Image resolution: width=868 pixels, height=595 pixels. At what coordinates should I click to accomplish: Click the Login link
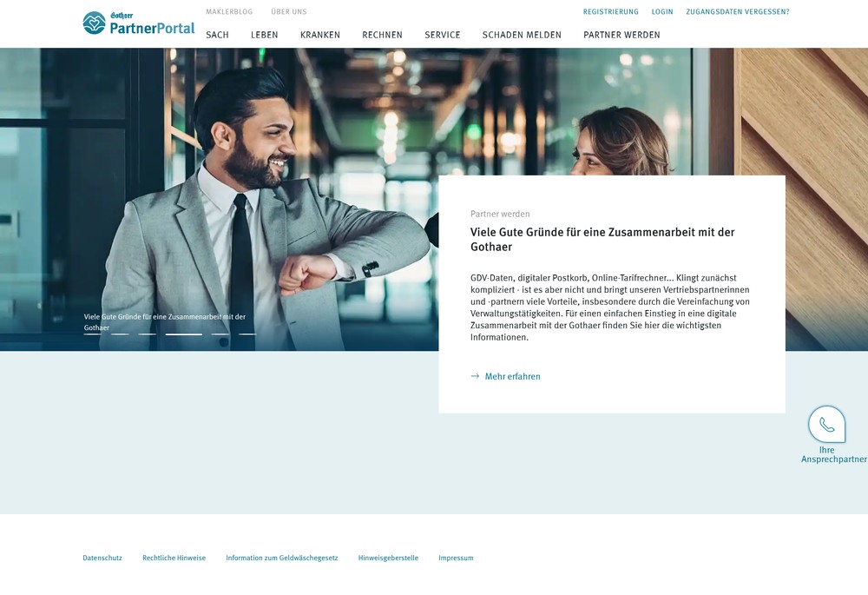click(662, 11)
